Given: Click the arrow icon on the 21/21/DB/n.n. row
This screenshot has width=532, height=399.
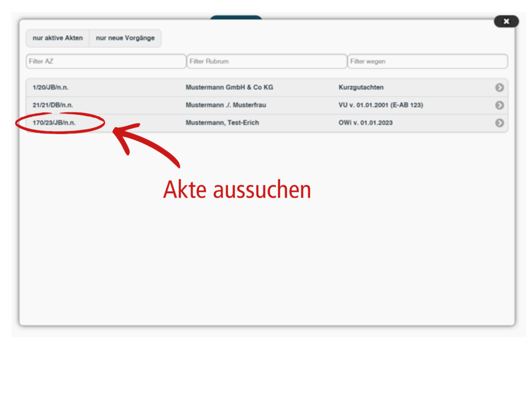Looking at the screenshot, I should click(499, 105).
